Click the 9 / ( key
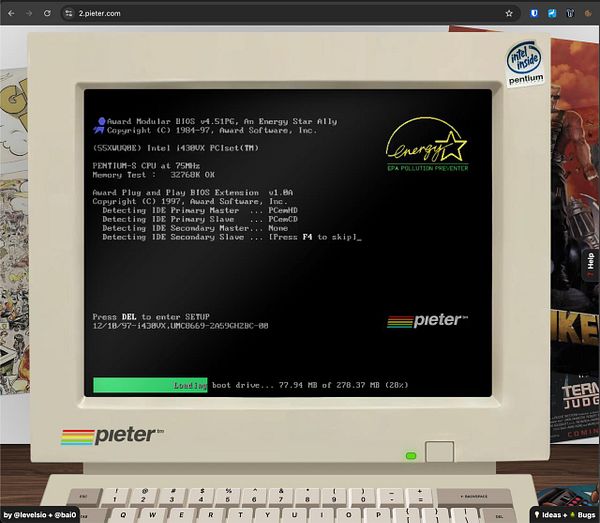 pyautogui.click(x=334, y=496)
